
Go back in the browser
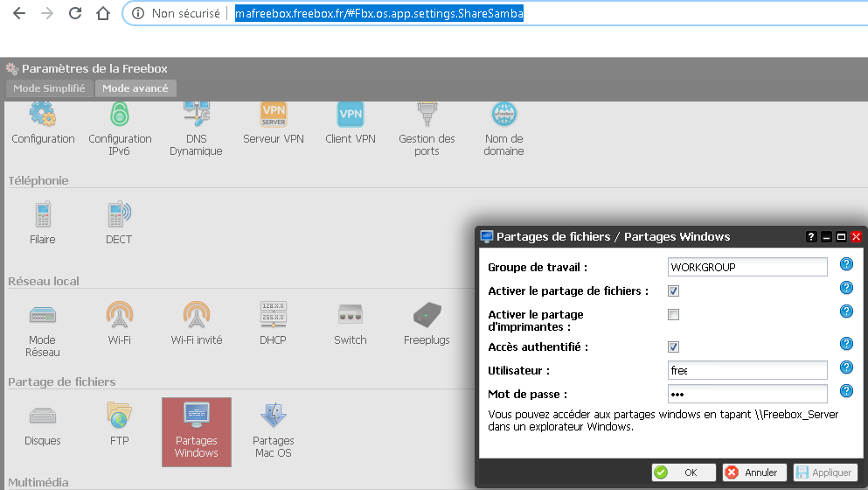click(19, 13)
